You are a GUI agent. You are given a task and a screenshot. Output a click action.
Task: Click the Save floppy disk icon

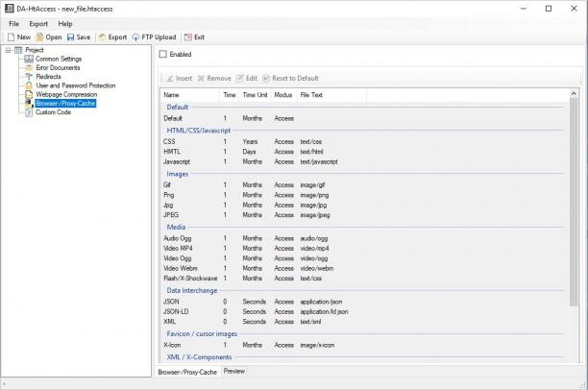[70, 37]
